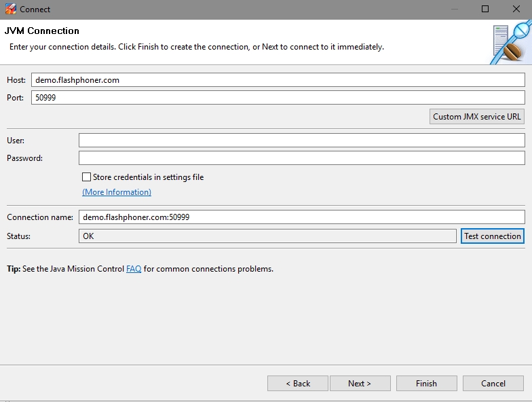Go back with the Back button
This screenshot has height=402, width=532.
(x=298, y=384)
